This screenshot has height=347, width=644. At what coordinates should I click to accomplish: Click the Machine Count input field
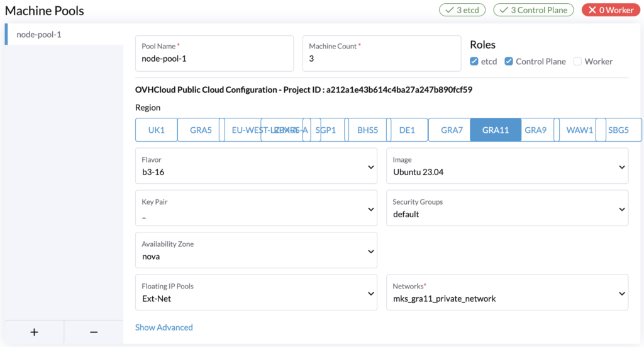[382, 54]
